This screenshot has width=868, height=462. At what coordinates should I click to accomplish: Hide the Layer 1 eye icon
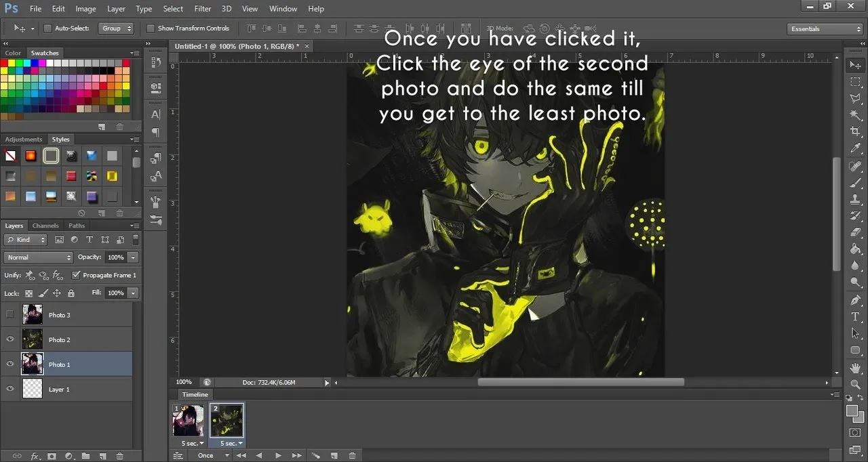[9, 389]
